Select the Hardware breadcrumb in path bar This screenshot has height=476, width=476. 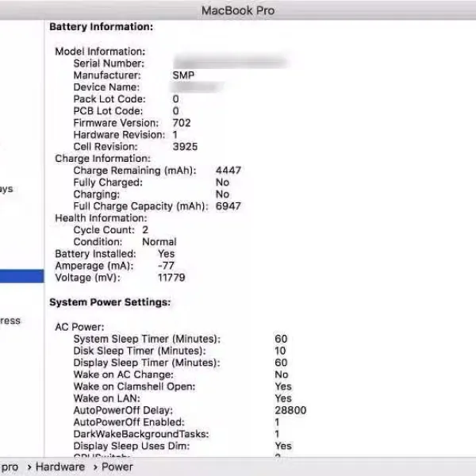[60, 466]
